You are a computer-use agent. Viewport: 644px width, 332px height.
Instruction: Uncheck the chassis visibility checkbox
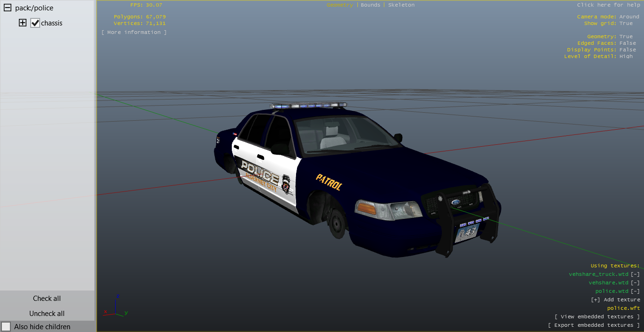pyautogui.click(x=35, y=23)
